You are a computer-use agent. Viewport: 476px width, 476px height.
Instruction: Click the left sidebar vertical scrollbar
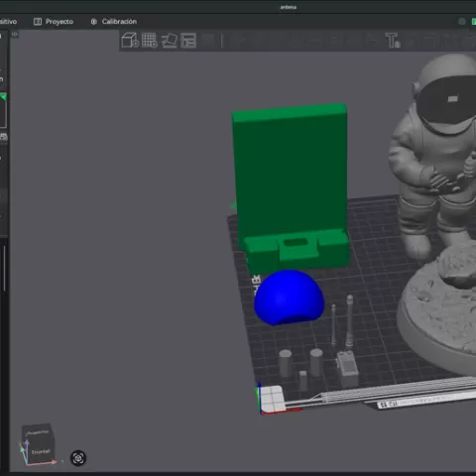click(x=4, y=269)
